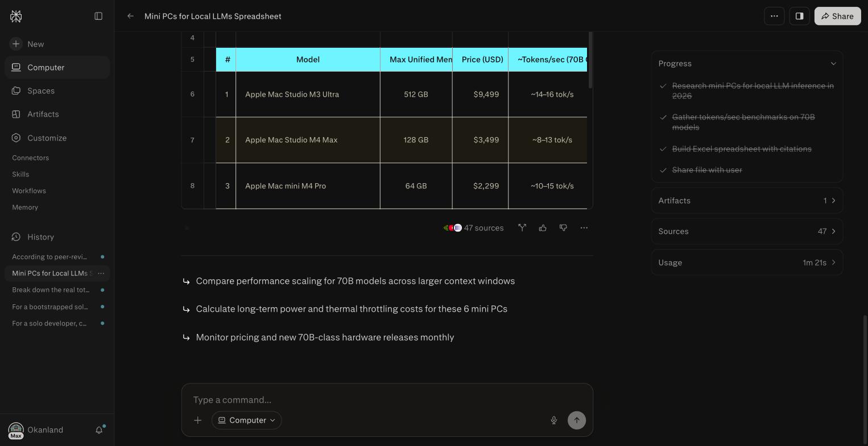The width and height of the screenshot is (868, 446).
Task: Start voice input with microphone
Action: click(553, 420)
